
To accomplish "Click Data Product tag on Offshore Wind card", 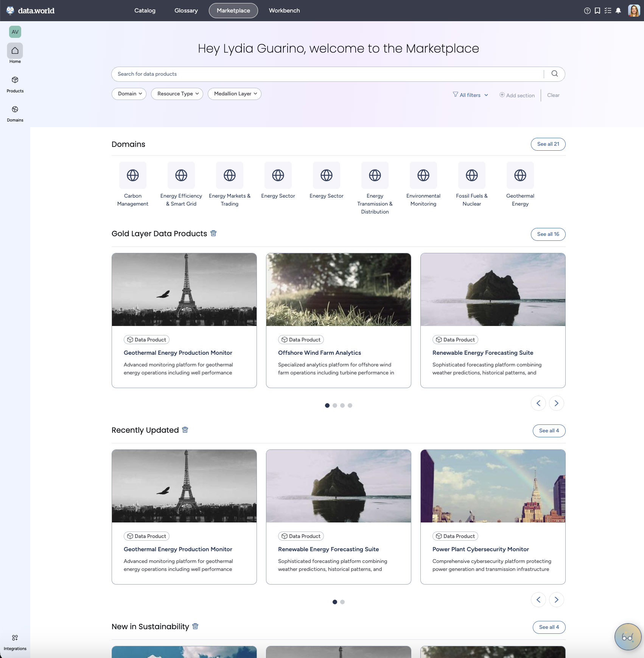I will click(x=301, y=340).
